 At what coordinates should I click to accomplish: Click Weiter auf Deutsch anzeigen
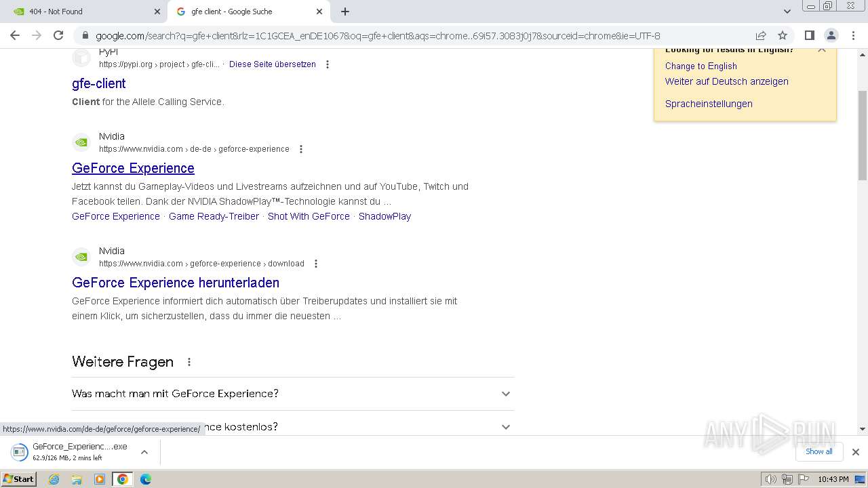(x=727, y=81)
